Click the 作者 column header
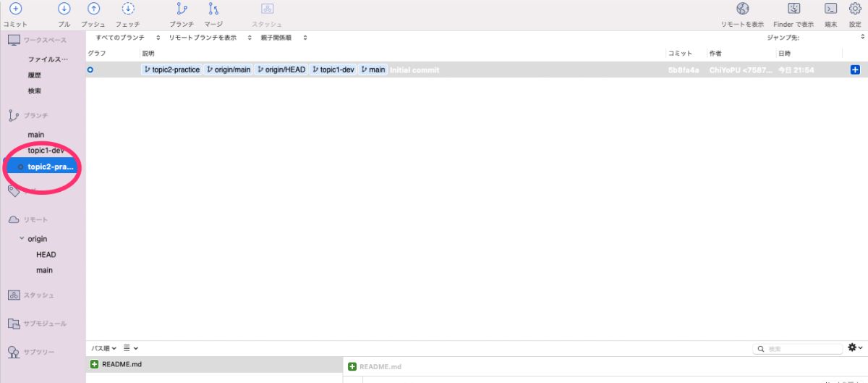 (715, 54)
